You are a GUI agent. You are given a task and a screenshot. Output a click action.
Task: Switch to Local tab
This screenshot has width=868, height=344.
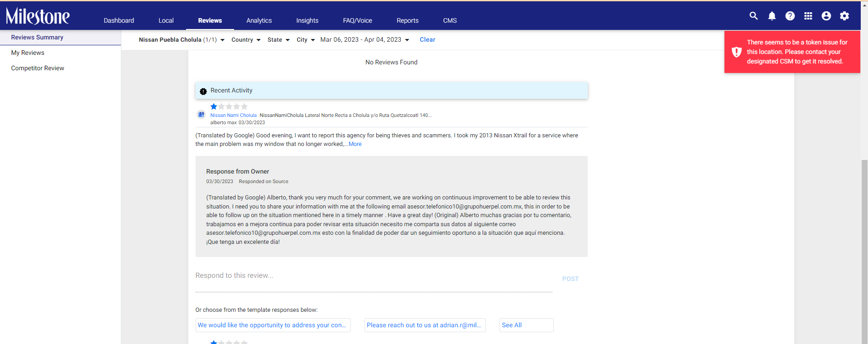[x=166, y=20]
